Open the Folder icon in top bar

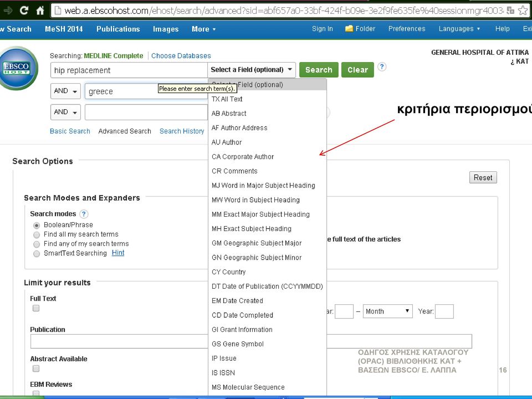pos(349,29)
